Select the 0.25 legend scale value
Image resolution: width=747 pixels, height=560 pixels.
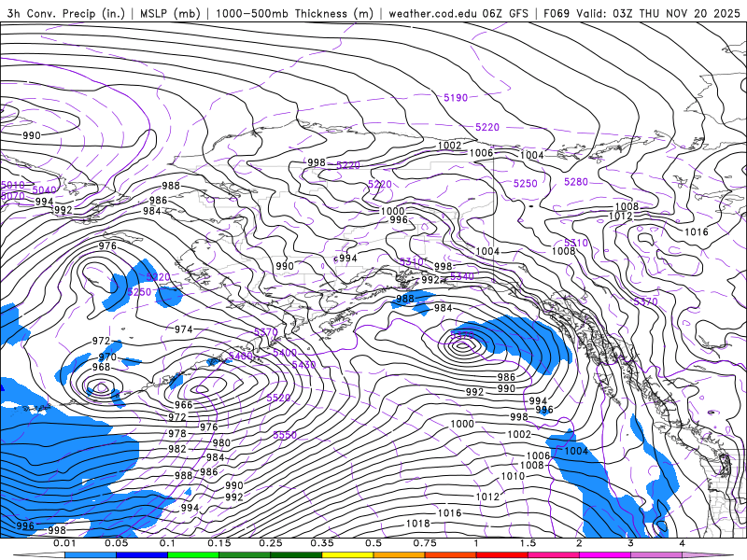(x=271, y=543)
